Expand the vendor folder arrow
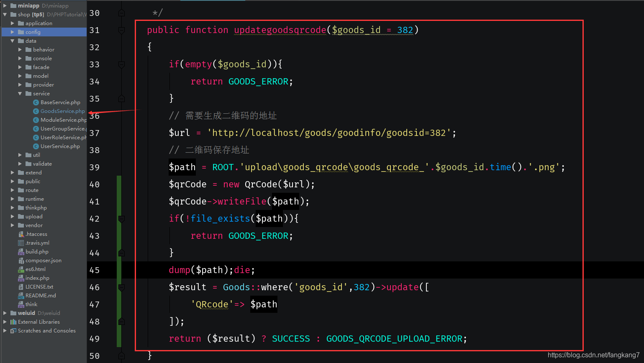 tap(13, 225)
